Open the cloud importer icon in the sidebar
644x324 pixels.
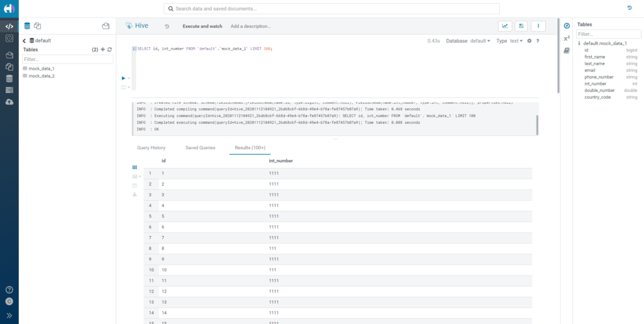coord(9,102)
